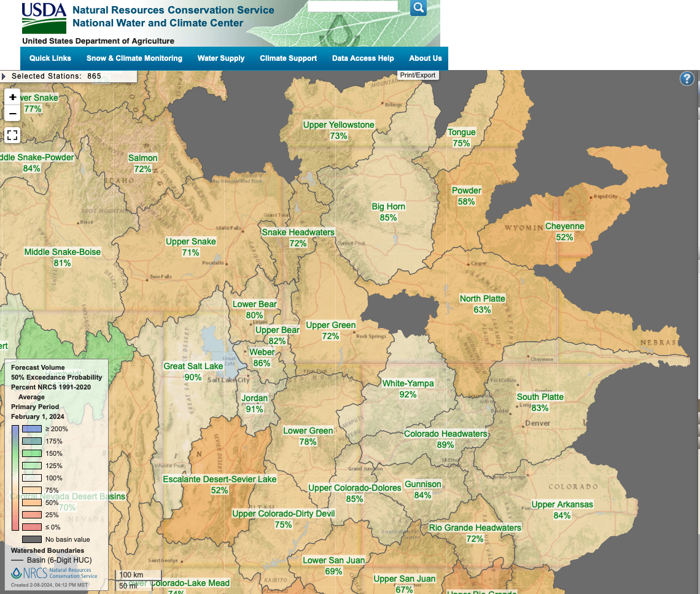Viewport: 700px width, 594px height.
Task: Click the About Us menu item
Action: 426,58
